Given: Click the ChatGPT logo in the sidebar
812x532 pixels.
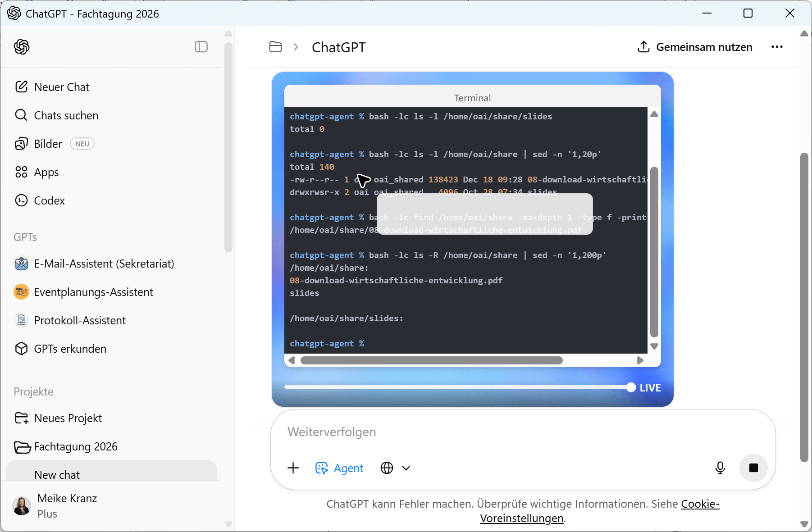Looking at the screenshot, I should click(22, 47).
